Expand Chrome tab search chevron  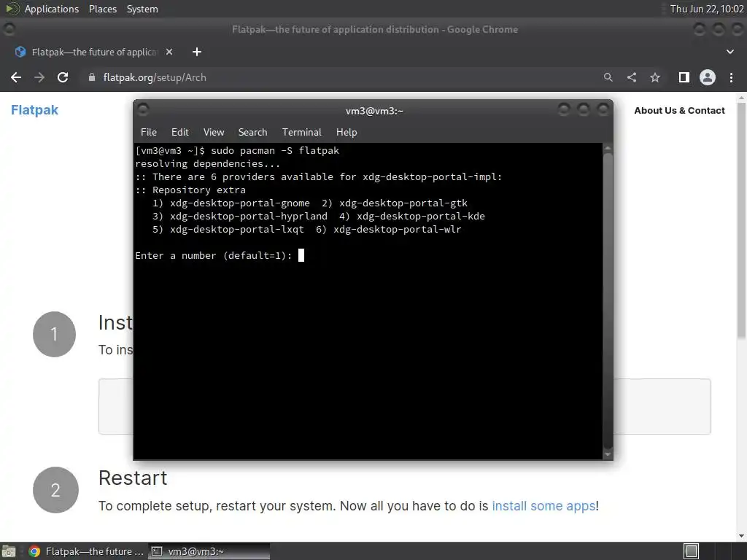pyautogui.click(x=729, y=52)
